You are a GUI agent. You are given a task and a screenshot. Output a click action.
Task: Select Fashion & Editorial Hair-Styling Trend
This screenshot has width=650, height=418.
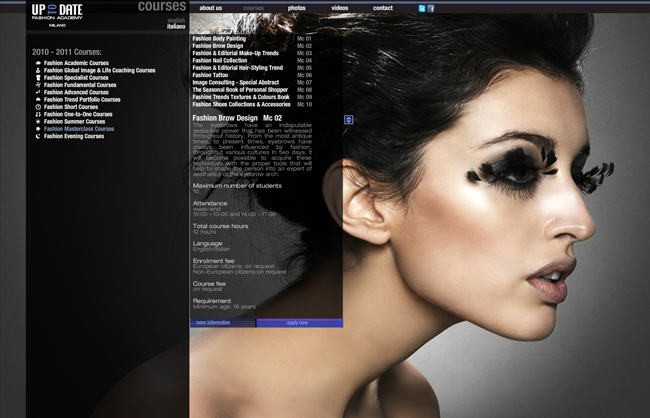click(x=252, y=68)
